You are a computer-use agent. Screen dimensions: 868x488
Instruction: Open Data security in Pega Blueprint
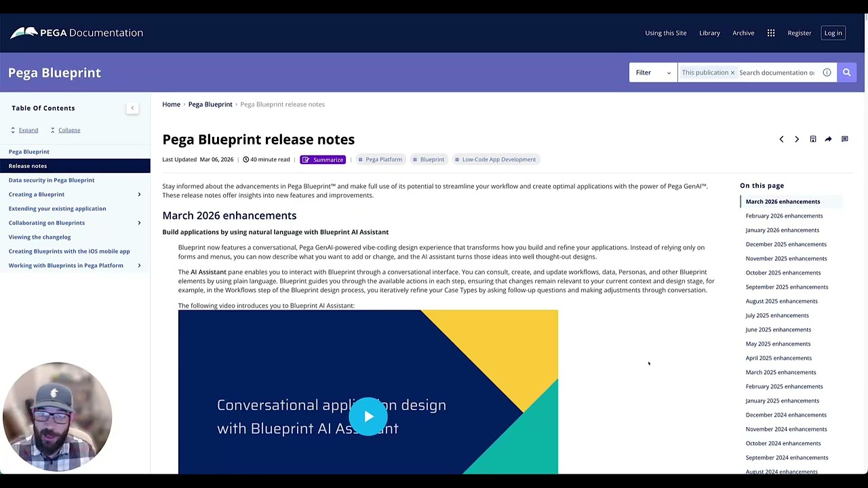tap(52, 180)
